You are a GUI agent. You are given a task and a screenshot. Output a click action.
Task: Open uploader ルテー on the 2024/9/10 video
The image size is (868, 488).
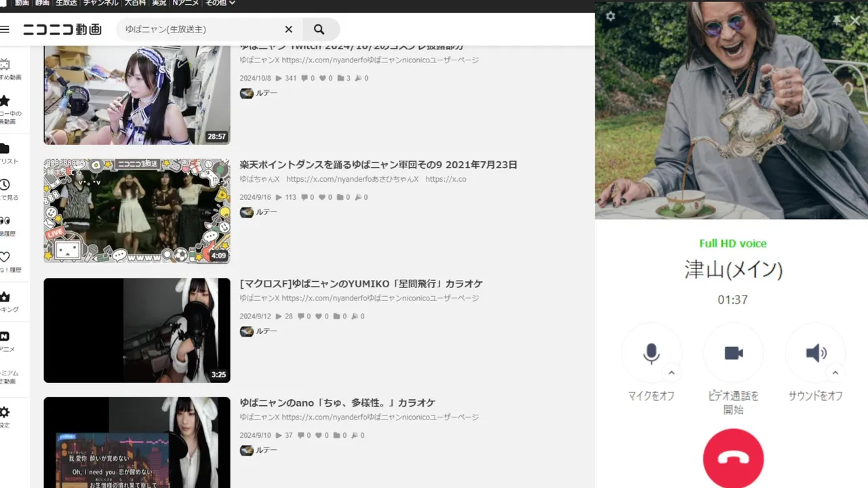[x=258, y=450]
